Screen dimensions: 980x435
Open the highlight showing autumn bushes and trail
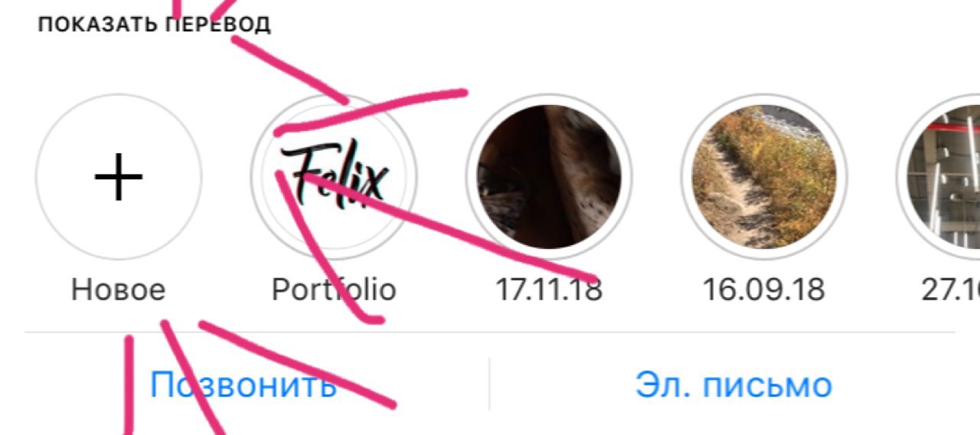(x=764, y=178)
